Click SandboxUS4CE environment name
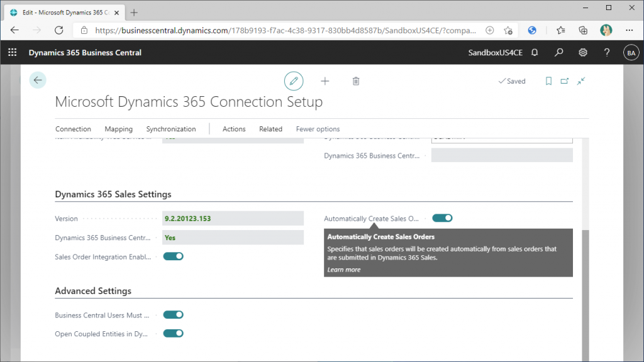The height and width of the screenshot is (362, 644). point(496,53)
